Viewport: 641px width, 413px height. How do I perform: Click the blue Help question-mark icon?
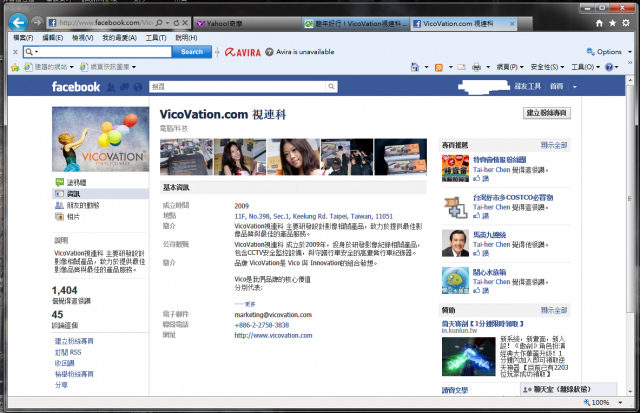(609, 67)
